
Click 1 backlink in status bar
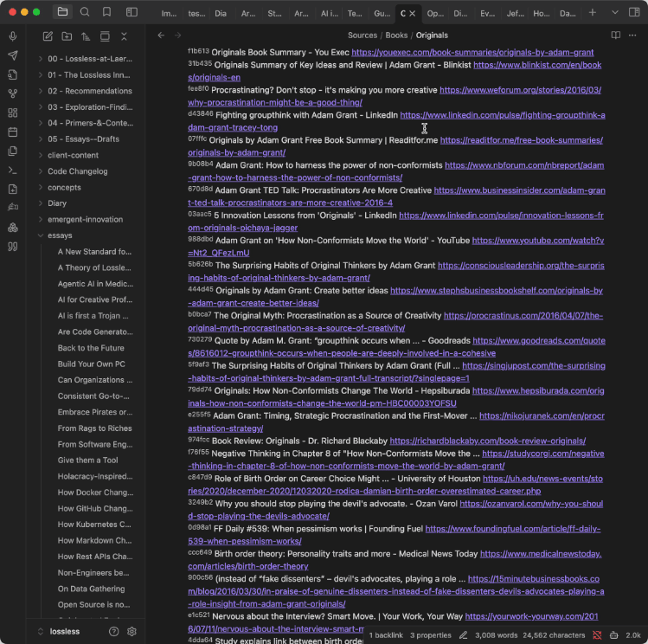coord(386,634)
